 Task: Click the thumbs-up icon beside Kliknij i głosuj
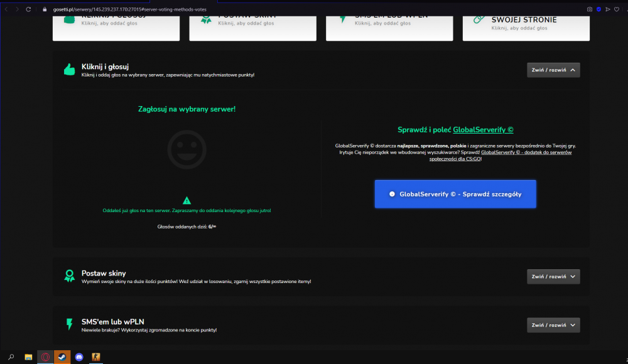[x=69, y=70]
